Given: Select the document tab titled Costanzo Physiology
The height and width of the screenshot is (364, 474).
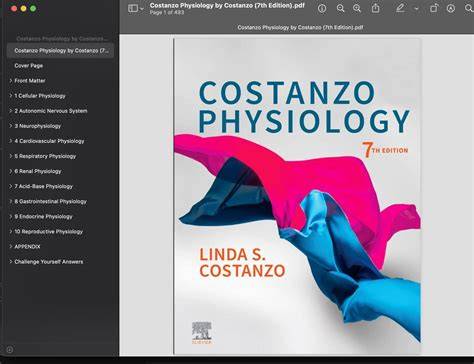Looking at the screenshot, I should pyautogui.click(x=300, y=27).
